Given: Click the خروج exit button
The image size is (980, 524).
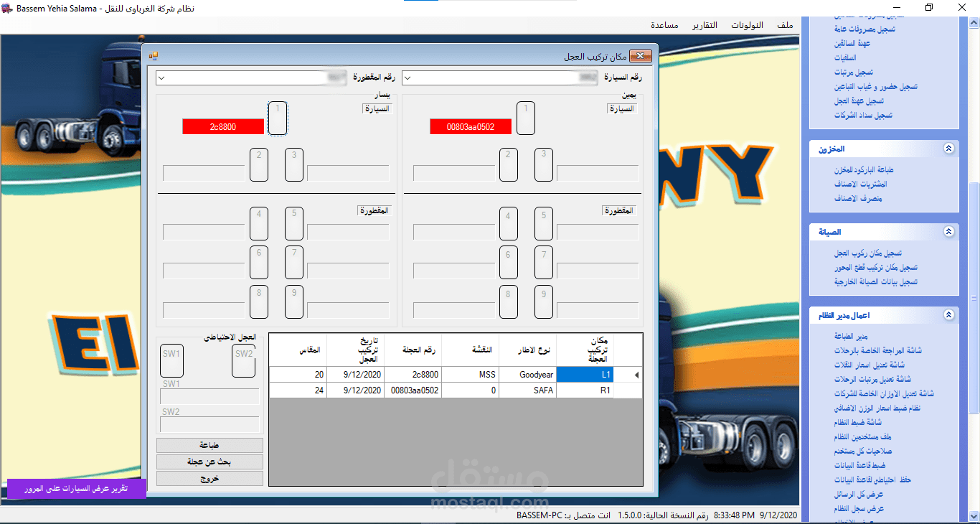Looking at the screenshot, I should (209, 479).
